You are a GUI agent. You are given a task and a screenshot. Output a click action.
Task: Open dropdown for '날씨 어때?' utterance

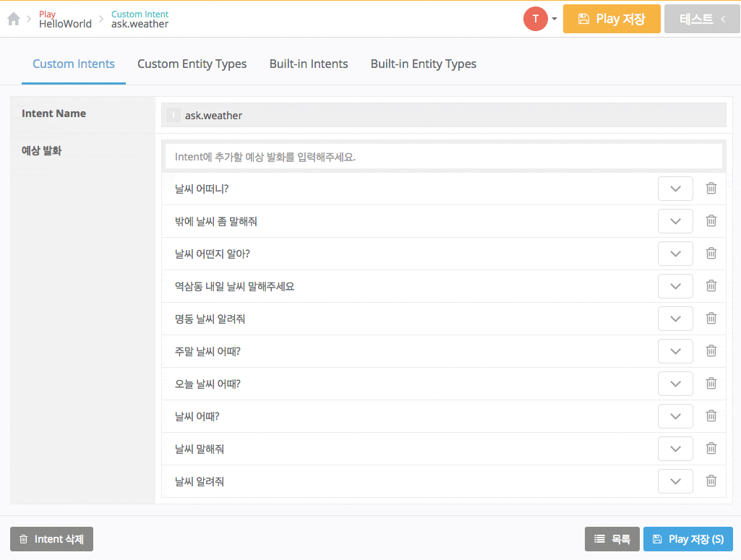[x=675, y=416]
